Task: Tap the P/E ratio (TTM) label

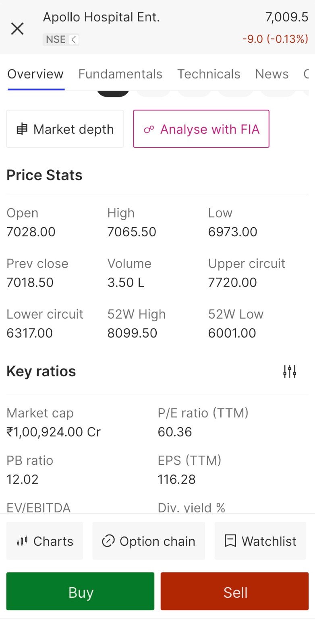Action: [203, 413]
